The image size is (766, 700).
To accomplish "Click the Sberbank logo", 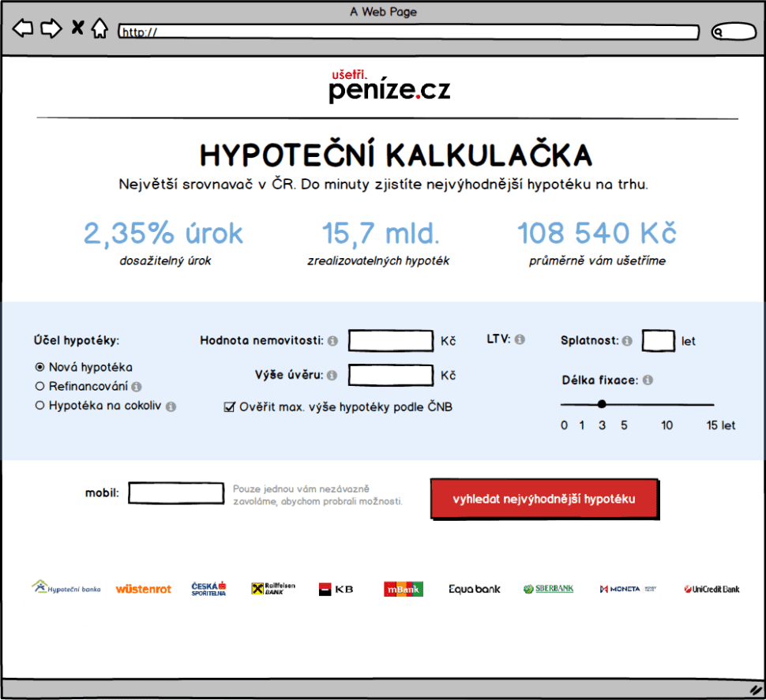I will tap(548, 589).
